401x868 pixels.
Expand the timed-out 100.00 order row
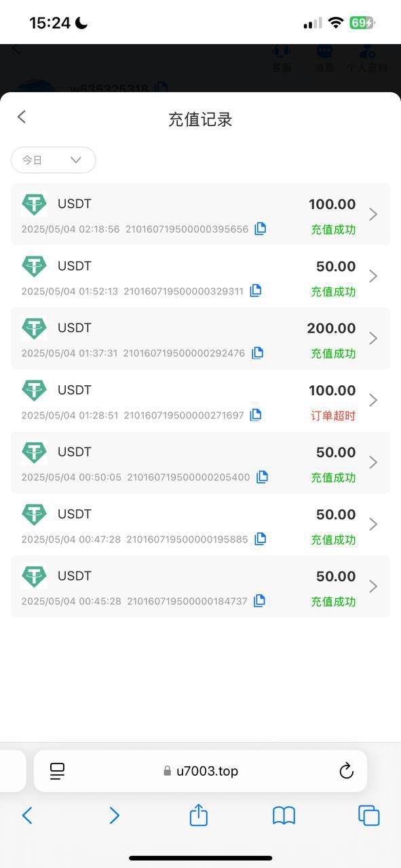(x=373, y=400)
